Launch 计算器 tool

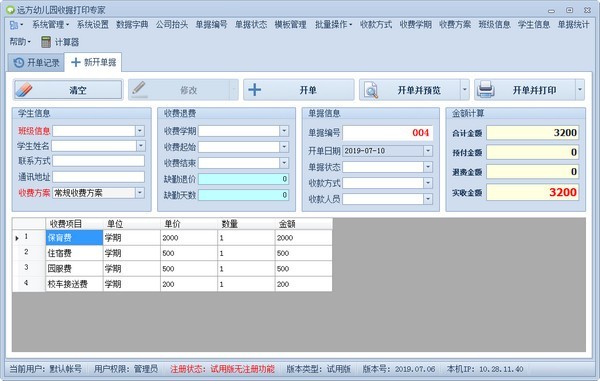pos(60,42)
